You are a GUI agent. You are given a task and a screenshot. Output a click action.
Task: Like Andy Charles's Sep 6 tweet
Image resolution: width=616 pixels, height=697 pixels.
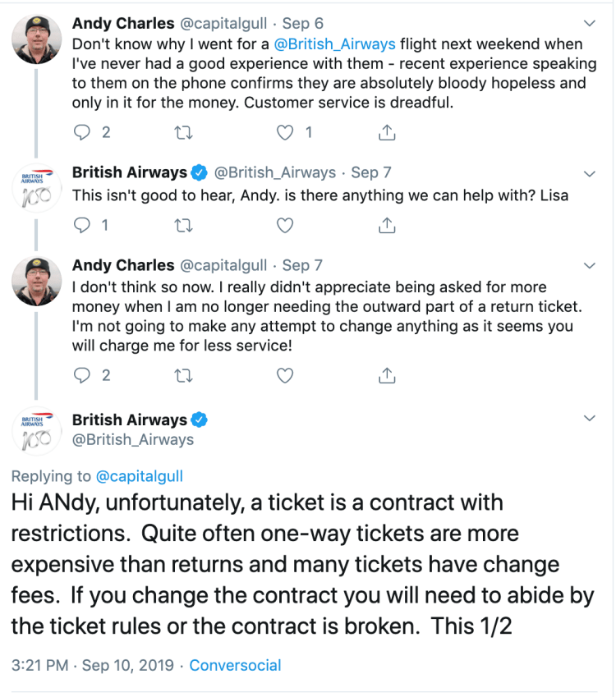pyautogui.click(x=284, y=132)
